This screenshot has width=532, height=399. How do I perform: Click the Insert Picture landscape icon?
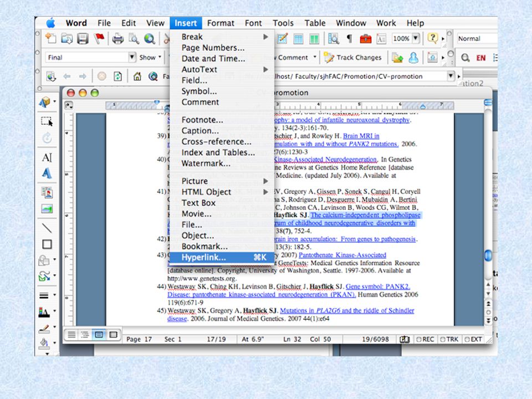point(47,209)
